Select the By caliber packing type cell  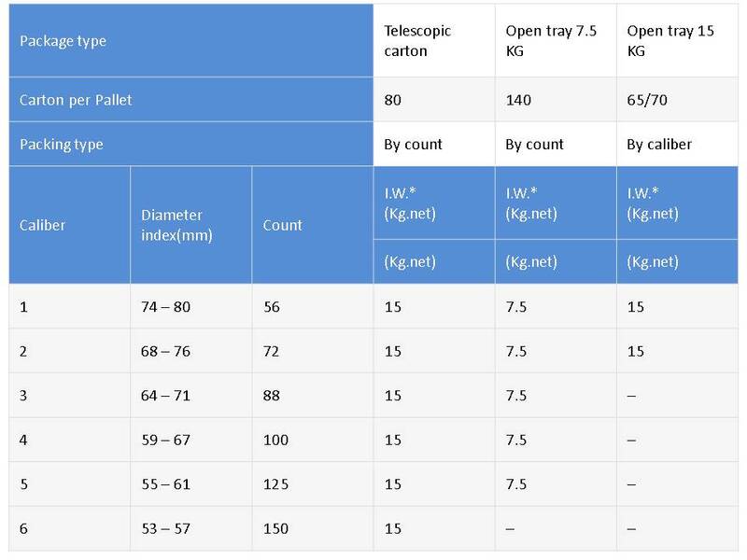point(661,145)
